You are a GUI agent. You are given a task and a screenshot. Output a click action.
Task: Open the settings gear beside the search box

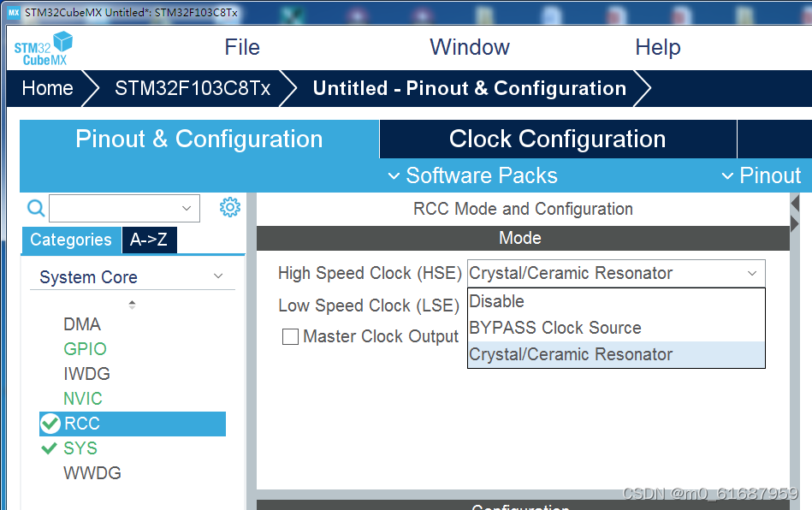[x=229, y=207]
